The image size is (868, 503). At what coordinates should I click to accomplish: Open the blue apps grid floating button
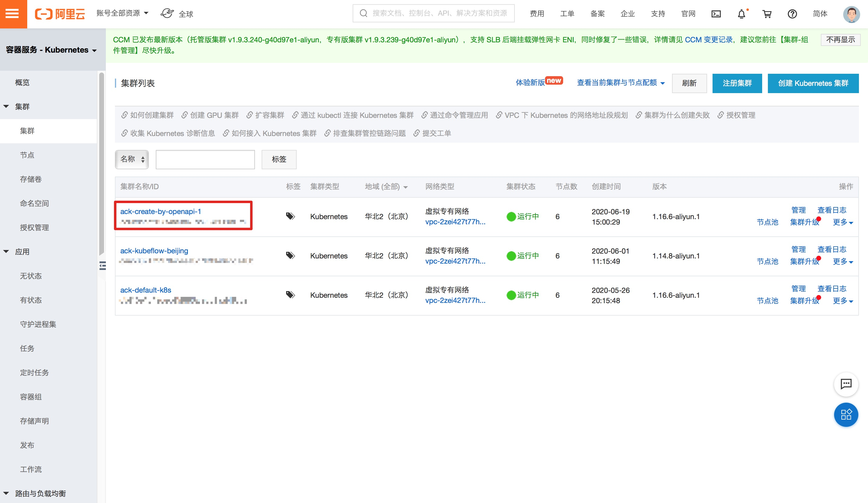pos(846,414)
